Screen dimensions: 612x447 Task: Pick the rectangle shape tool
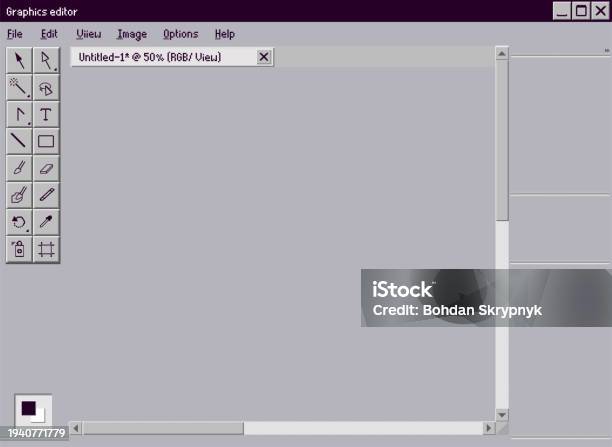pos(46,141)
